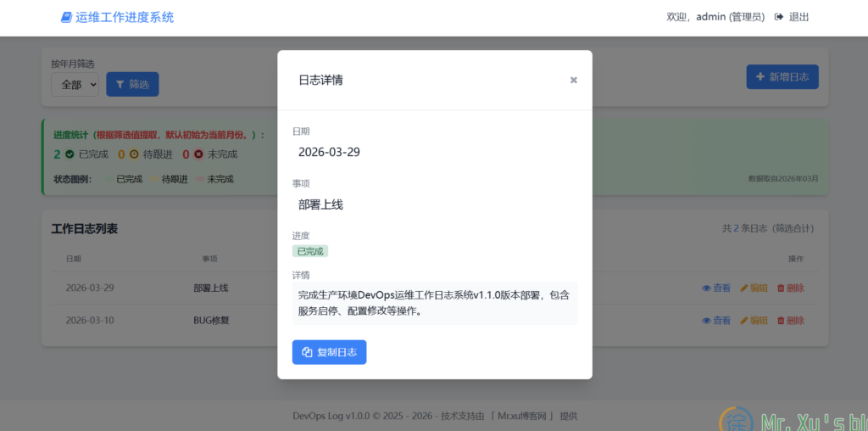Click the detail text starting 完成生产环境DevOps
868x431 pixels.
[x=435, y=303]
